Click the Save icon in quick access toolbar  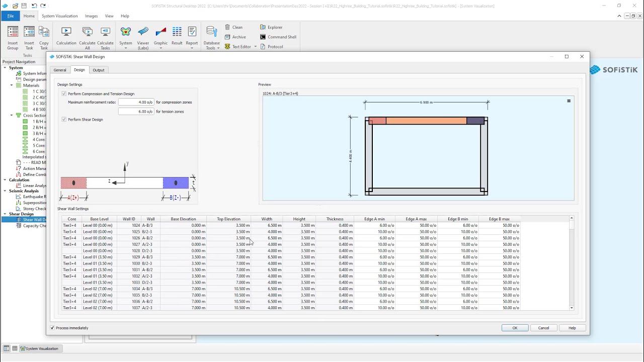(24, 6)
